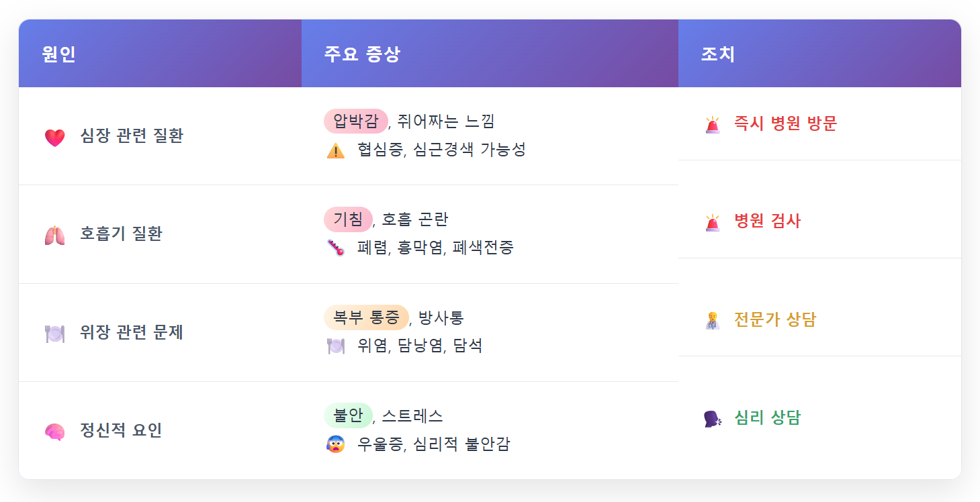980x502 pixels.
Task: Click the siren icon next to 병원 검사
Action: pos(713,223)
